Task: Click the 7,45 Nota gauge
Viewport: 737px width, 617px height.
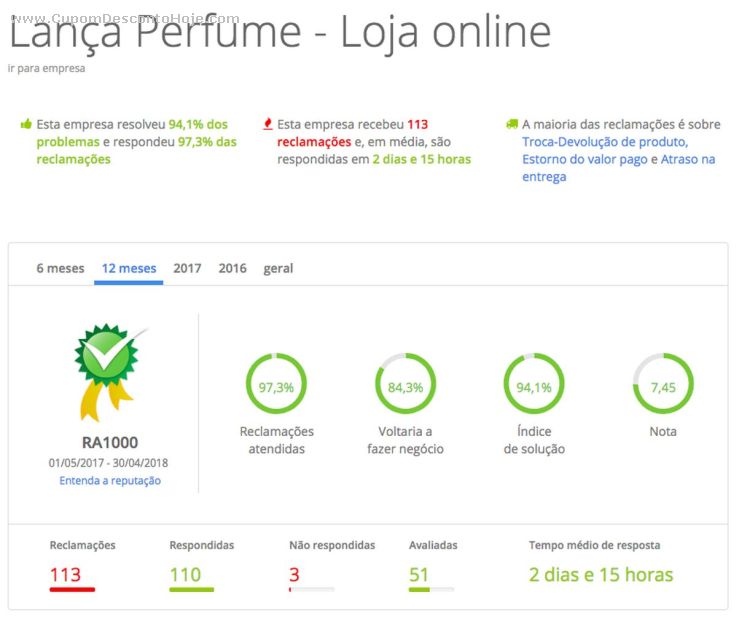Action: coord(663,383)
